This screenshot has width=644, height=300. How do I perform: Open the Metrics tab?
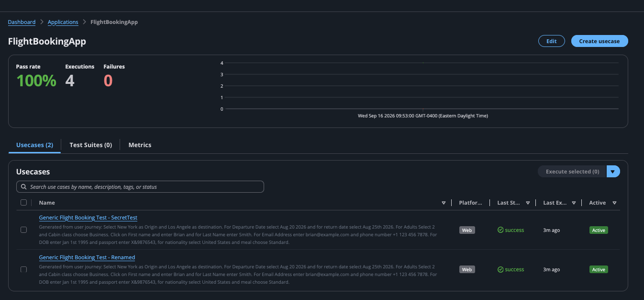tap(140, 145)
